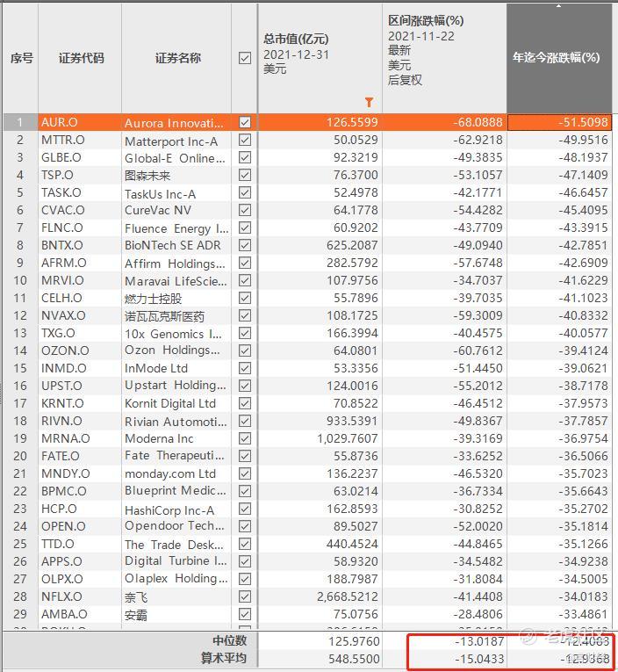Viewport: 618px width, 672px height.
Task: Click the OZON.O code cell
Action: click(x=80, y=350)
